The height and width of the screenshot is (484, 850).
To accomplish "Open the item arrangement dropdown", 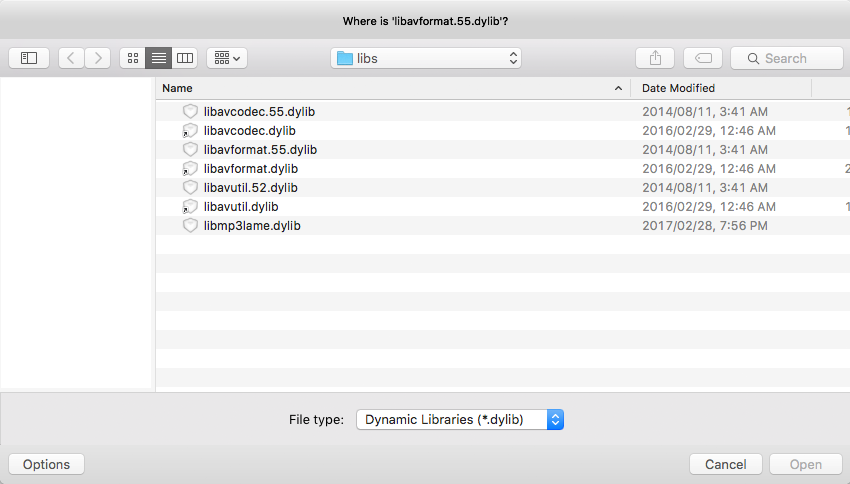I will (x=227, y=58).
